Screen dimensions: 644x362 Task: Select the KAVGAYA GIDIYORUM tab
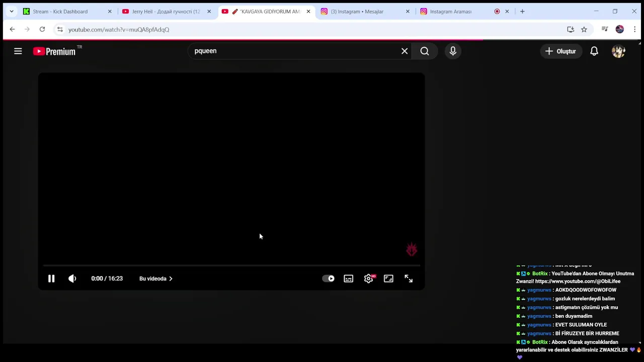click(267, 12)
